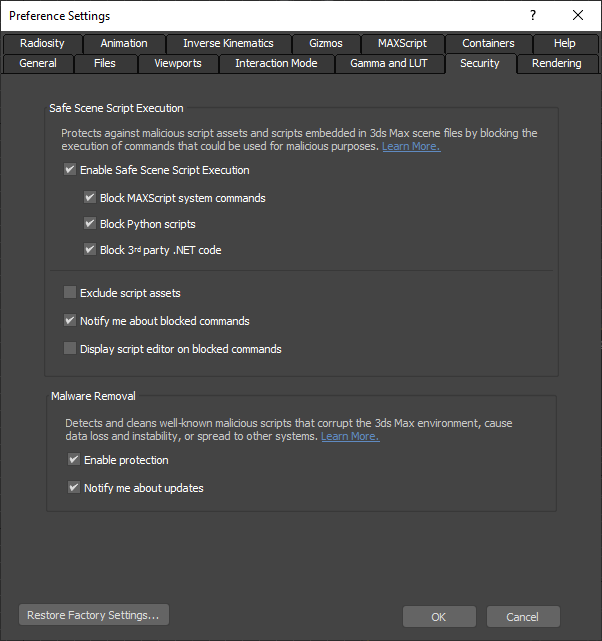Open Learn More link in Malware Removal
This screenshot has height=641, width=602.
(x=350, y=437)
